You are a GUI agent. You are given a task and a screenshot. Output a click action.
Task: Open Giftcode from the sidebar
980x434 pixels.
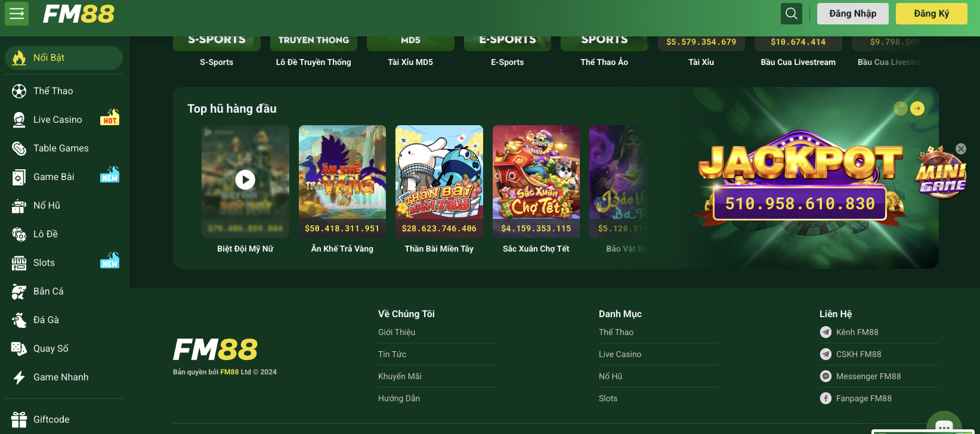51,420
